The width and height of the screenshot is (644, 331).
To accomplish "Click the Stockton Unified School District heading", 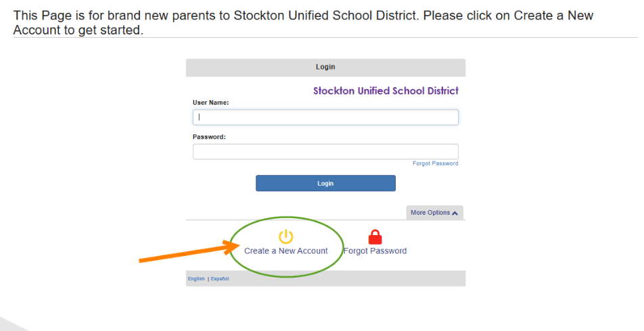I will pyautogui.click(x=386, y=91).
